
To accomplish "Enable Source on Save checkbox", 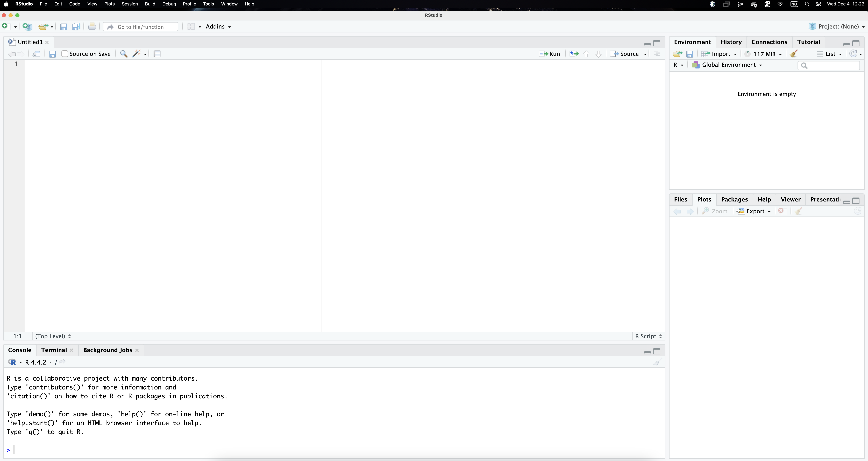I will tap(65, 54).
